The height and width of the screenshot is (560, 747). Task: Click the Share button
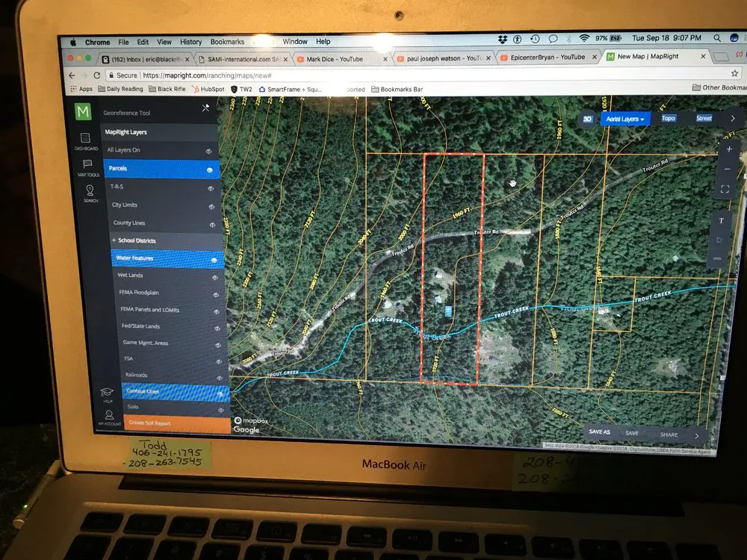point(669,435)
